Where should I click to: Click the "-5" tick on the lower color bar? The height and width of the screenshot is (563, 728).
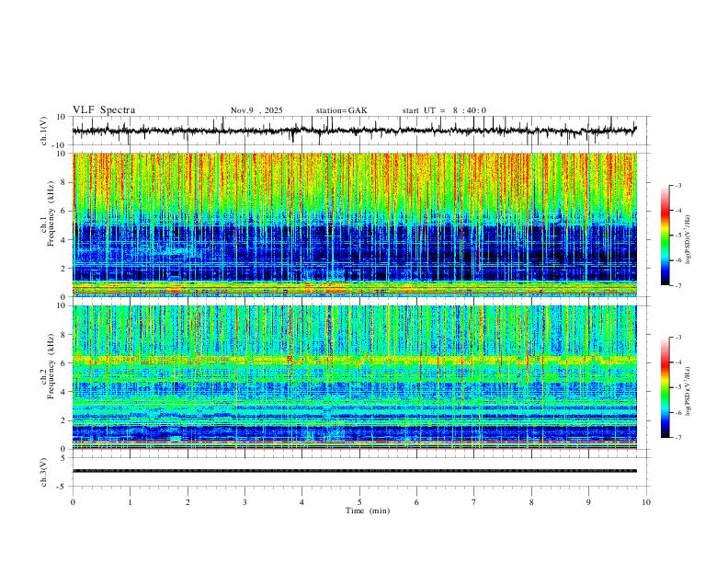point(677,387)
